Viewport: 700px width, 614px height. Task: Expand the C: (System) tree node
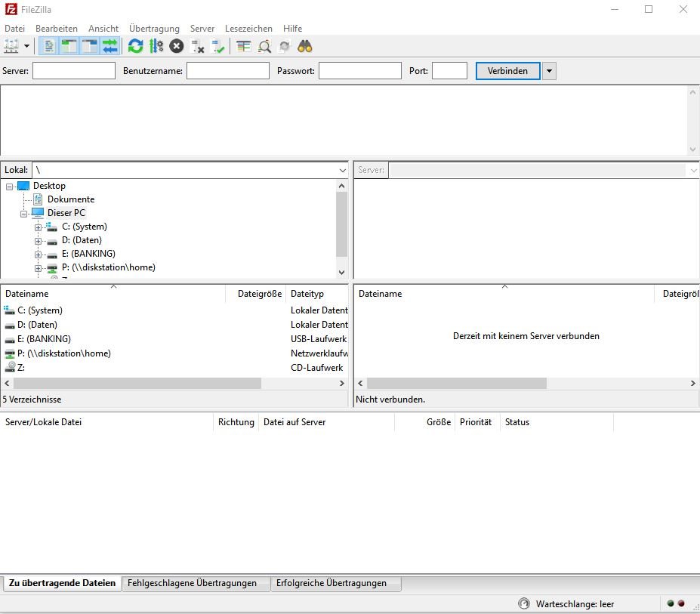(x=38, y=227)
